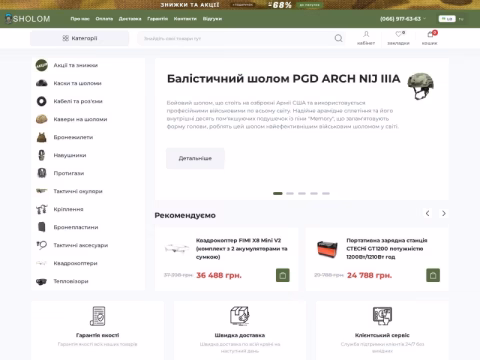The image size is (480, 360).
Task: Select the Тактичні окуляри glasses icon
Action: 42,191
